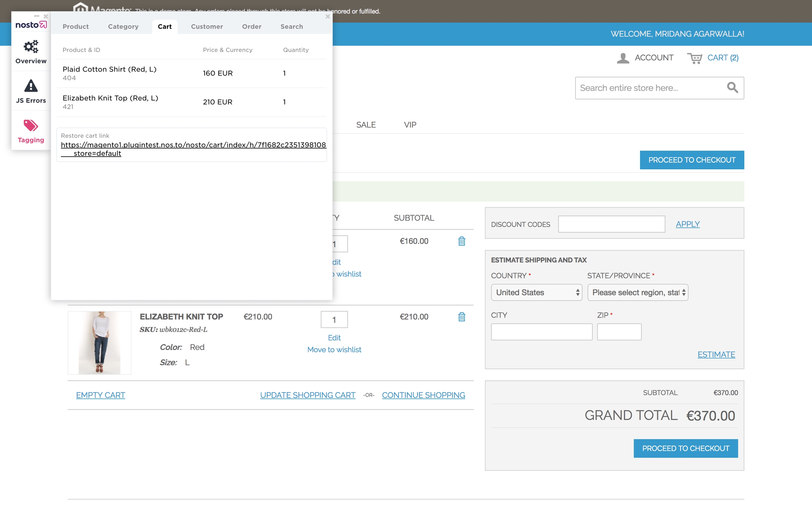Expand the Country dropdown
Viewport: 812px width, 508px height.
[x=536, y=292]
